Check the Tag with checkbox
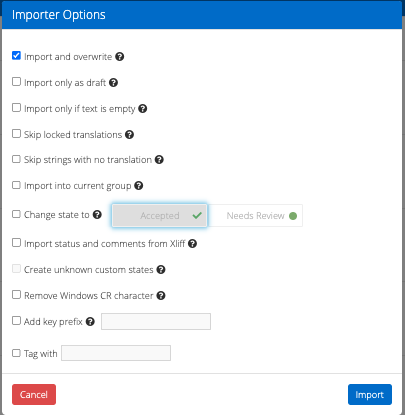This screenshot has height=415, width=405. click(x=16, y=353)
